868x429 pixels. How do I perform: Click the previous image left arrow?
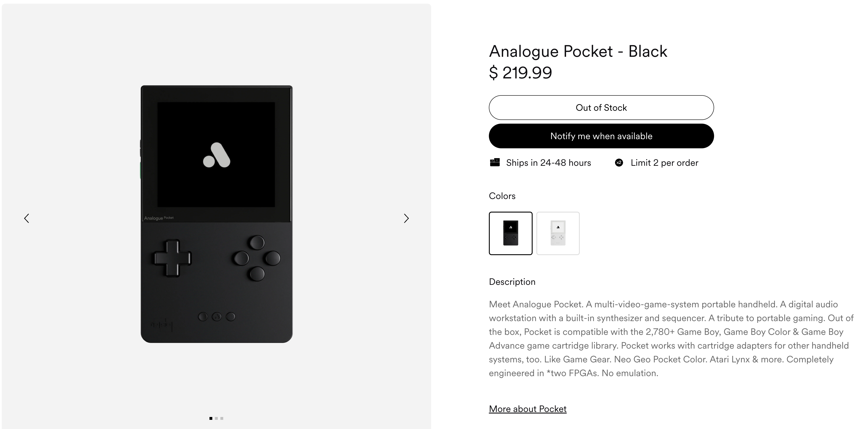point(27,218)
